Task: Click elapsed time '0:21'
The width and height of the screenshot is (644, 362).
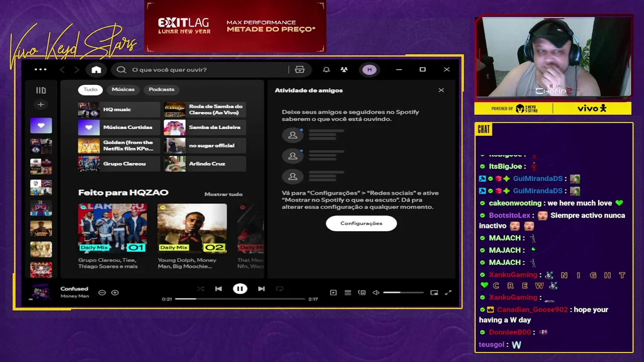Action: point(167,299)
